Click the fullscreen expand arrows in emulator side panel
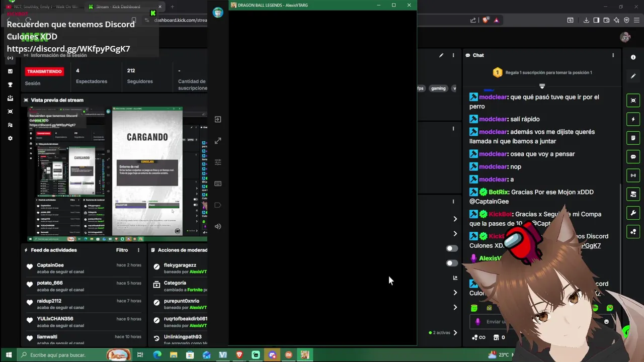 pyautogui.click(x=218, y=141)
